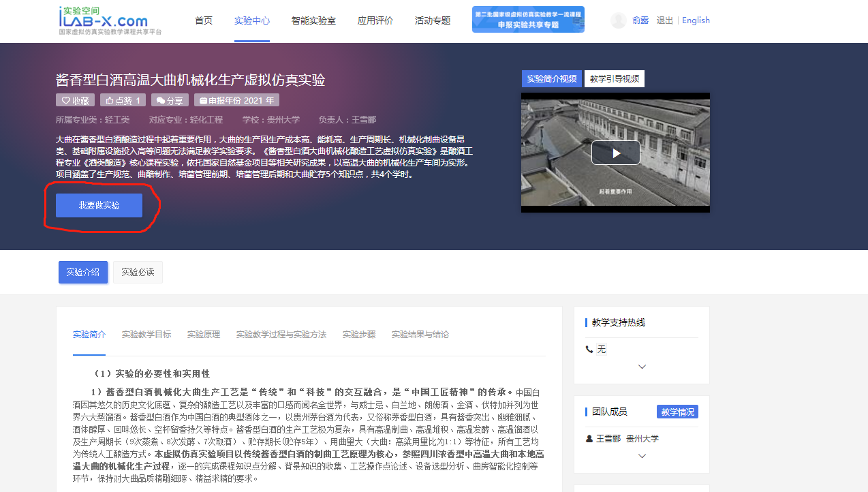Expand the 团队成员 list chevron
The image size is (868, 492).
642,456
